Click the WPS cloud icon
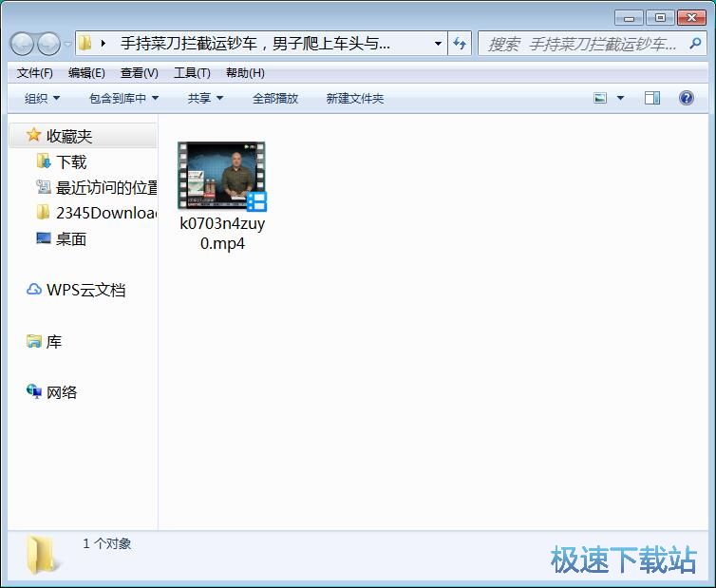 (x=34, y=289)
